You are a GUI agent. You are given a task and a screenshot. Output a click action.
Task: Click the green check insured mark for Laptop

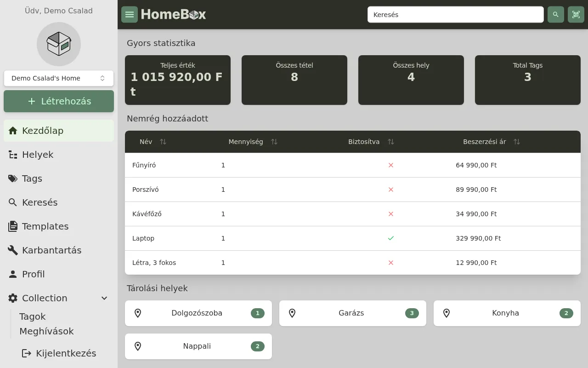click(391, 238)
